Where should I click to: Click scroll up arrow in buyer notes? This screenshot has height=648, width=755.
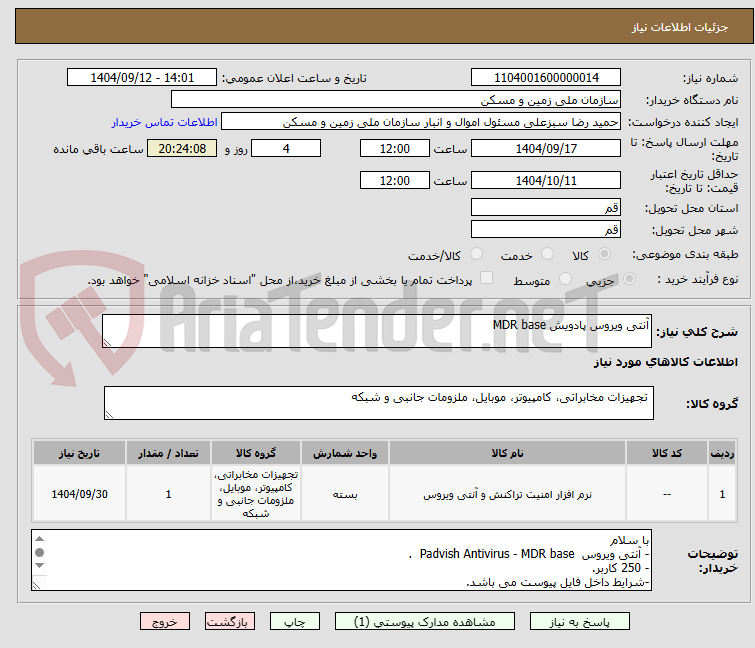point(39,539)
